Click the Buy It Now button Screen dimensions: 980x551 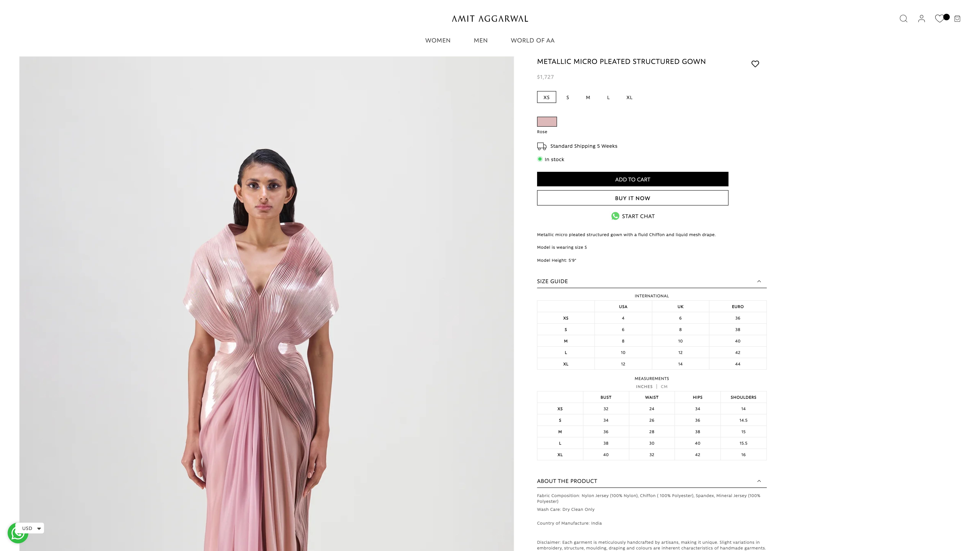coord(632,198)
